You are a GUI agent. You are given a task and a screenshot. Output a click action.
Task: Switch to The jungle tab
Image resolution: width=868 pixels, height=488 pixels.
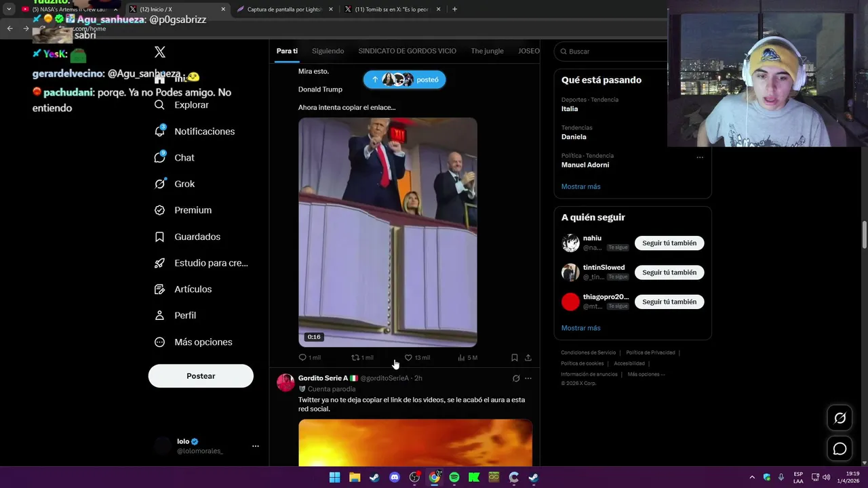pyautogui.click(x=488, y=51)
